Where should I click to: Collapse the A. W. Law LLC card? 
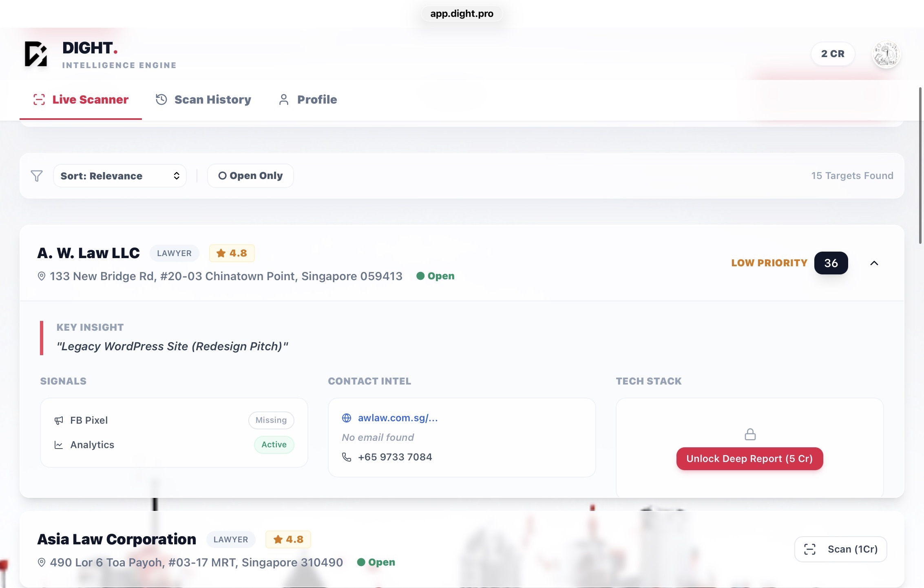tap(874, 263)
